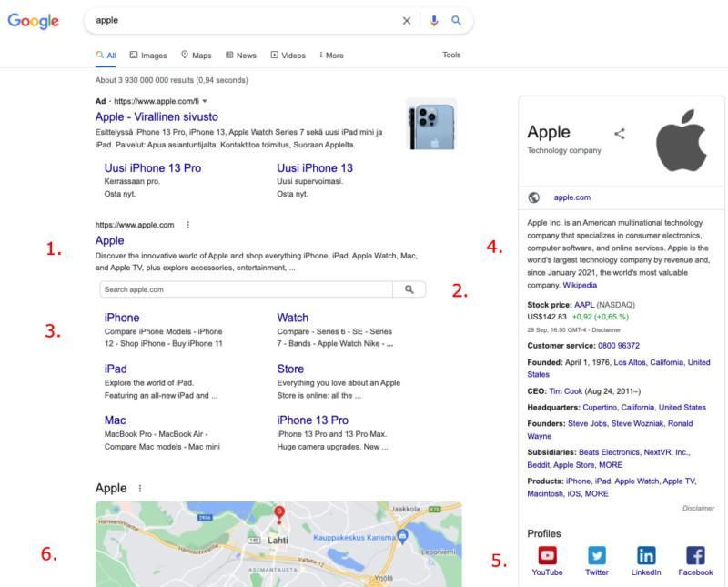Viewport: 728px width, 587px height.
Task: Click the https://www.apple.com result URL
Action: point(135,225)
